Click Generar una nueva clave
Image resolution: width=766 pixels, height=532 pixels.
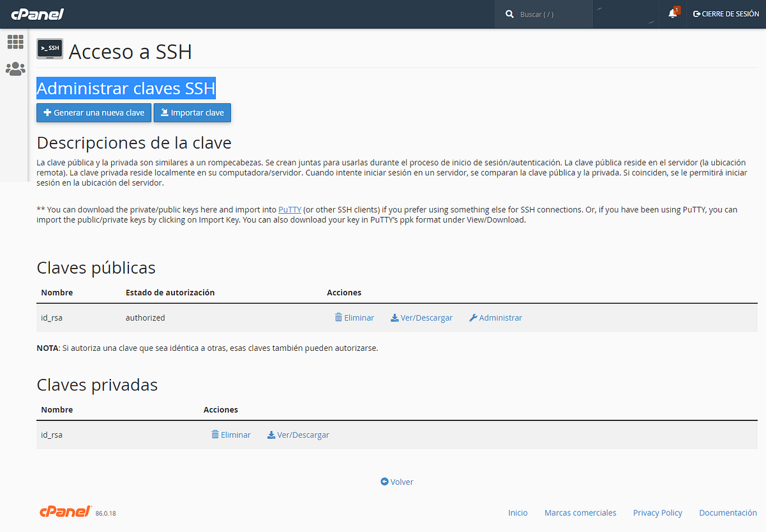(93, 112)
